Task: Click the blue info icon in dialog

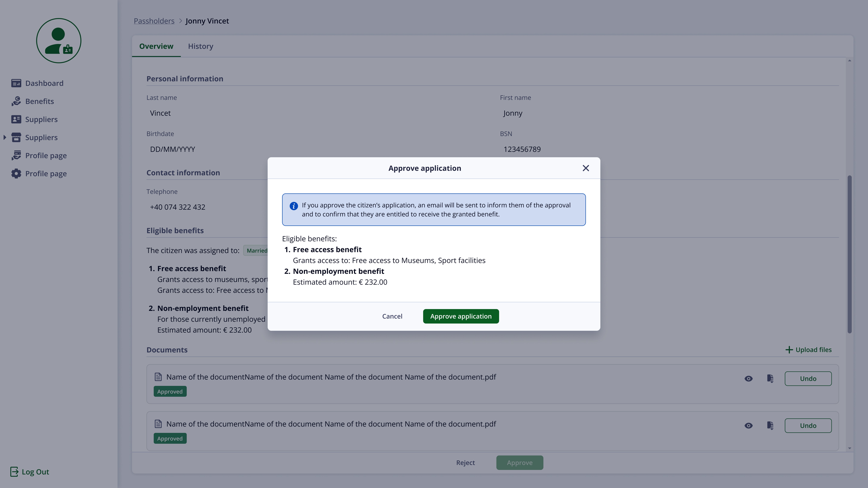Action: point(294,206)
